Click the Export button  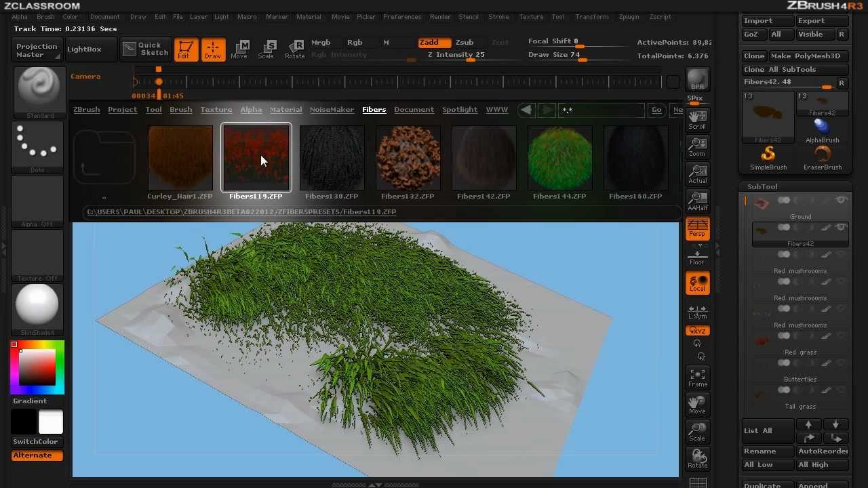tap(822, 21)
